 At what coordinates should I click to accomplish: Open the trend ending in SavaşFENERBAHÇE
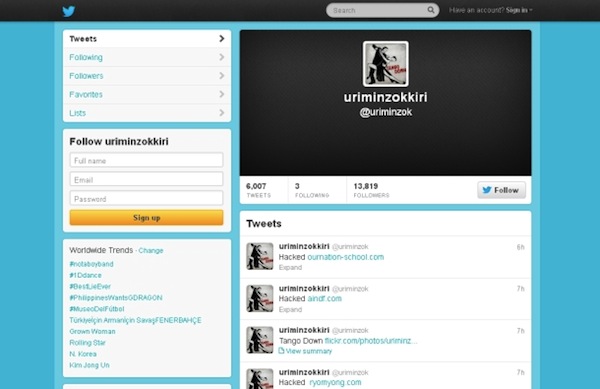135,320
